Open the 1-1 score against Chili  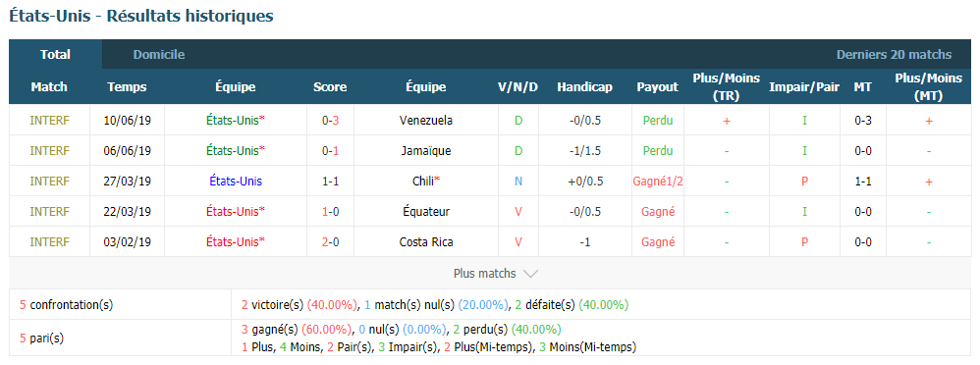(330, 182)
